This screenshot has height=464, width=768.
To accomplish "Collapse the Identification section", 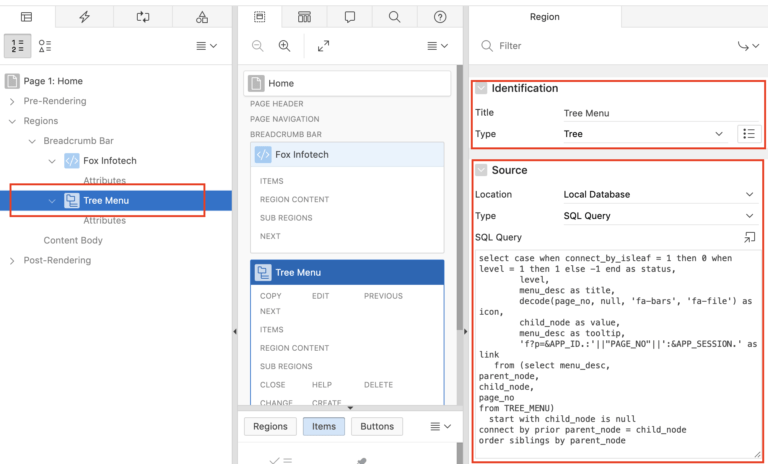I will click(x=481, y=88).
